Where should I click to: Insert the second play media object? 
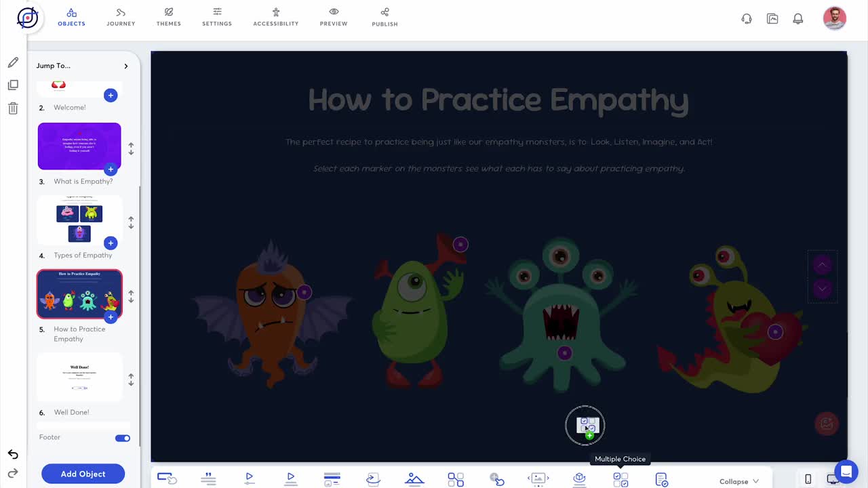click(290, 479)
